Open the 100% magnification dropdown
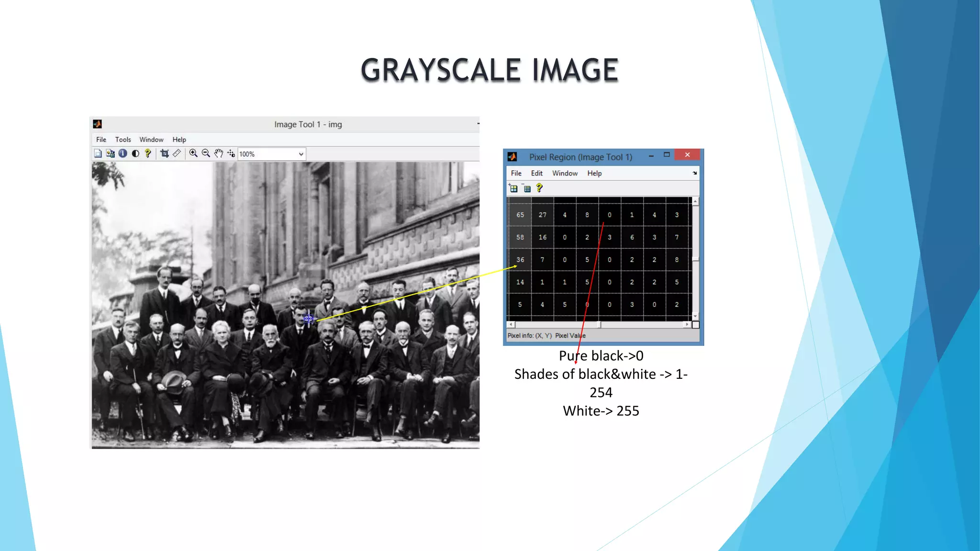The height and width of the screenshot is (551, 980). click(272, 154)
